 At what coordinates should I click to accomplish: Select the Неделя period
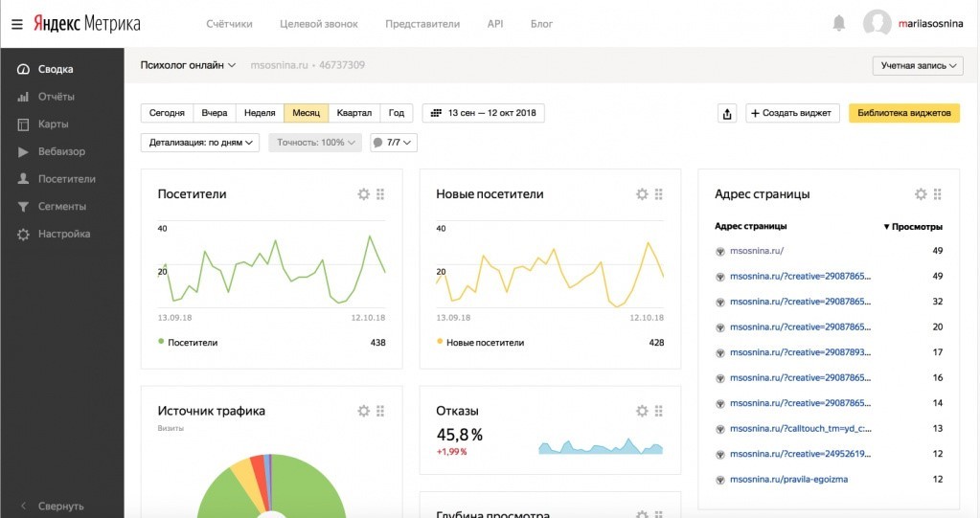pos(260,113)
